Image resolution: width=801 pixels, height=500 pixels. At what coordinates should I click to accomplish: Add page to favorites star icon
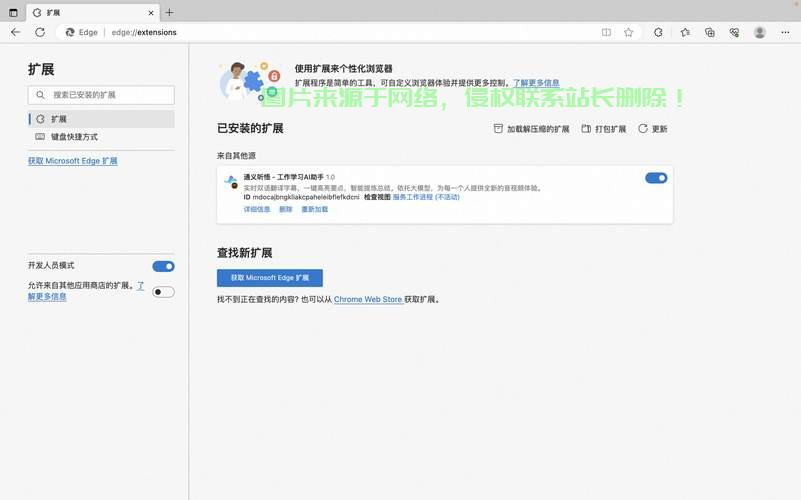pos(629,32)
